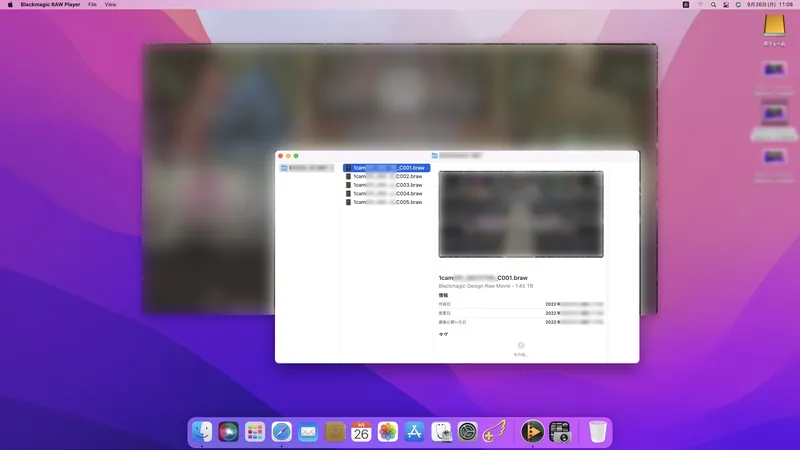Screen dimensions: 800x450
Task: Open the Calendar app showing 26
Action: 361,432
